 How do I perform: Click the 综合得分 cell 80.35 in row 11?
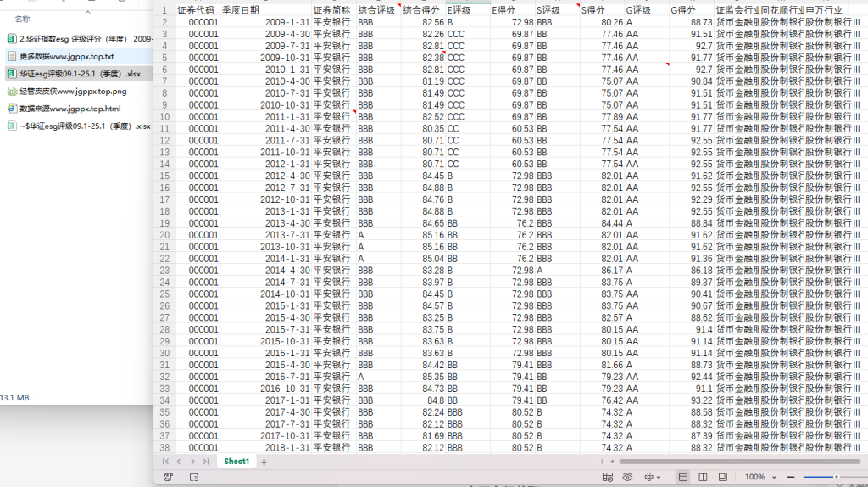point(424,128)
